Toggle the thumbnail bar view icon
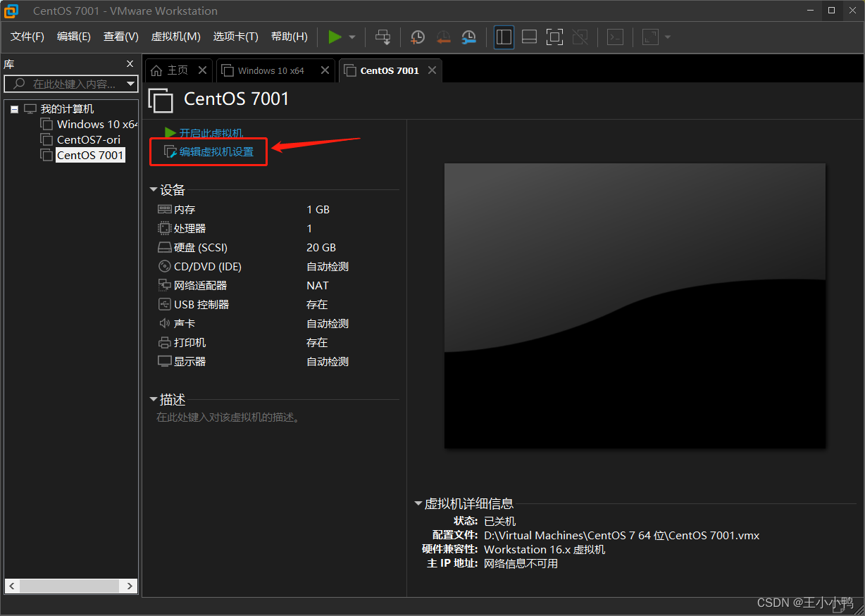This screenshot has width=865, height=616. 529,37
